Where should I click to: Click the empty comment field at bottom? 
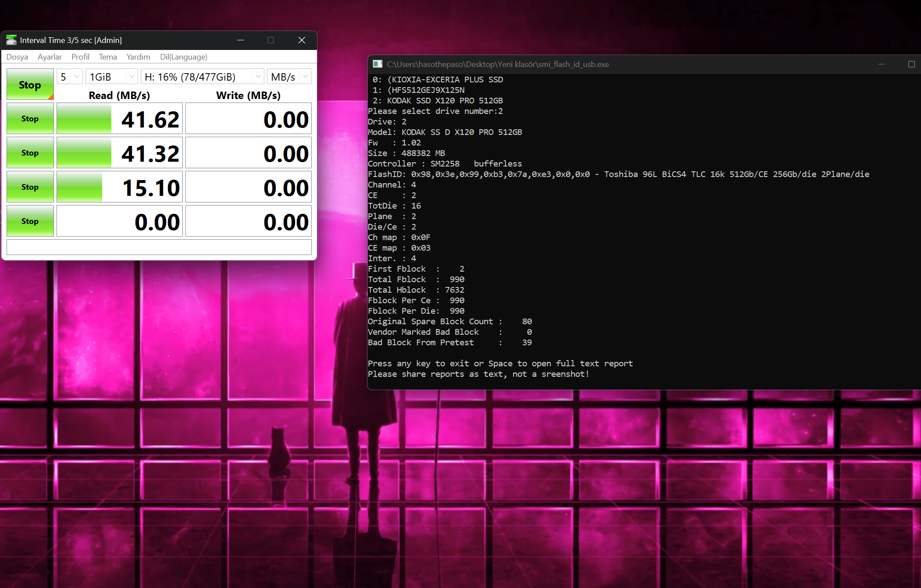point(159,247)
